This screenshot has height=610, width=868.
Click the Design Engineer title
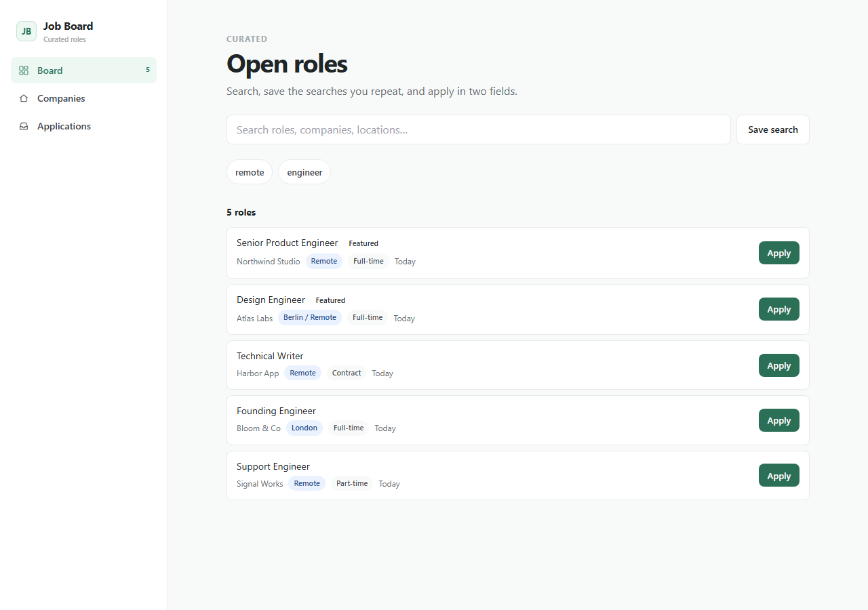(271, 300)
